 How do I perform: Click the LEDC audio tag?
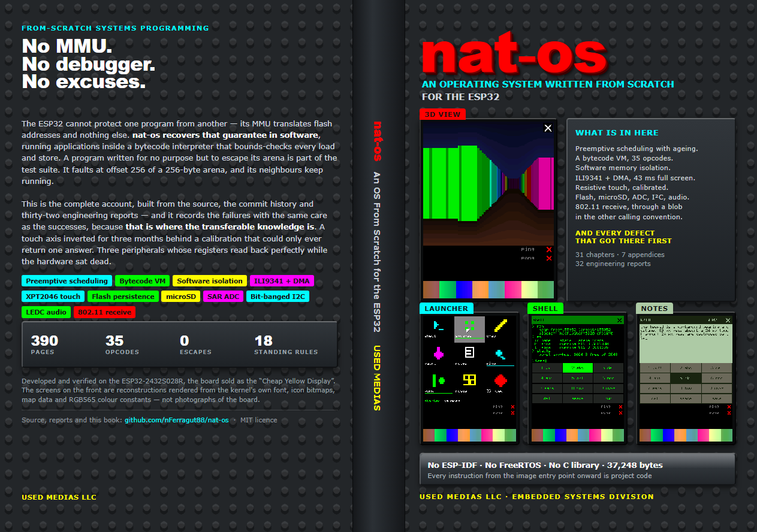pos(46,312)
